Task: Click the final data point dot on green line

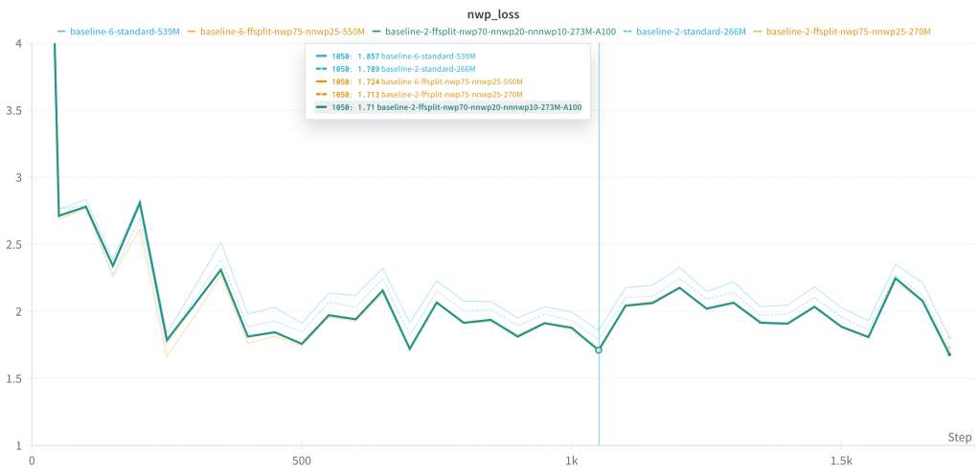Action: pyautogui.click(x=949, y=354)
